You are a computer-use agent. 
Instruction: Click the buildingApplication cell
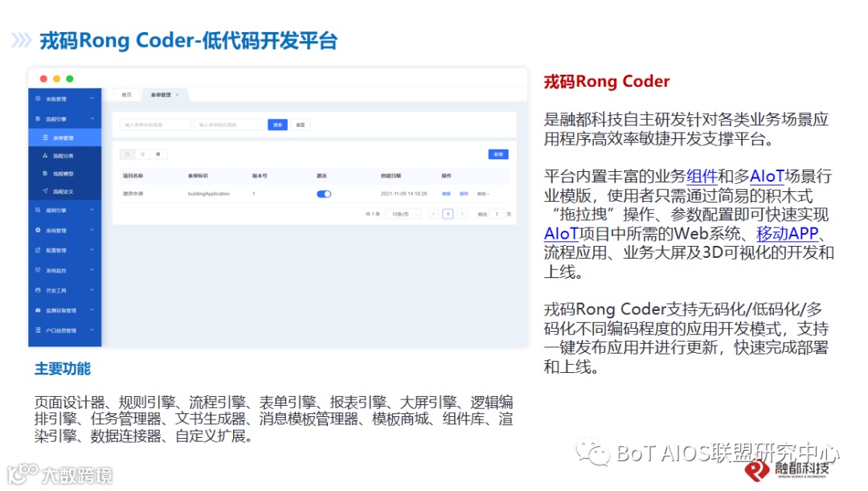click(x=209, y=194)
